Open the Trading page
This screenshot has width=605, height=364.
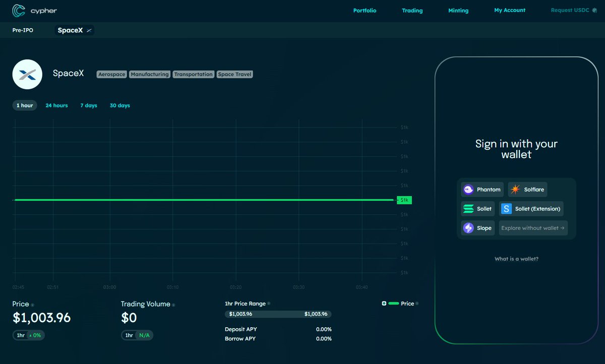pyautogui.click(x=412, y=11)
